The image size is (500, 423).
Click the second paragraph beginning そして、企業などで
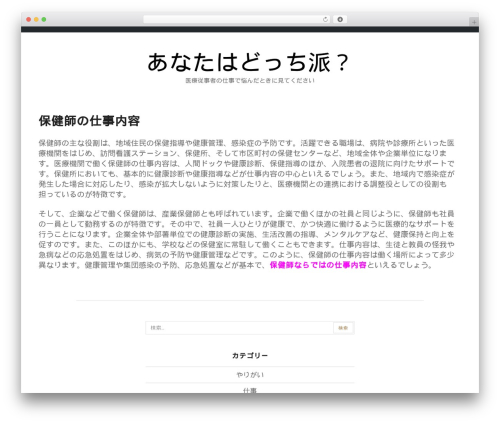(x=247, y=239)
